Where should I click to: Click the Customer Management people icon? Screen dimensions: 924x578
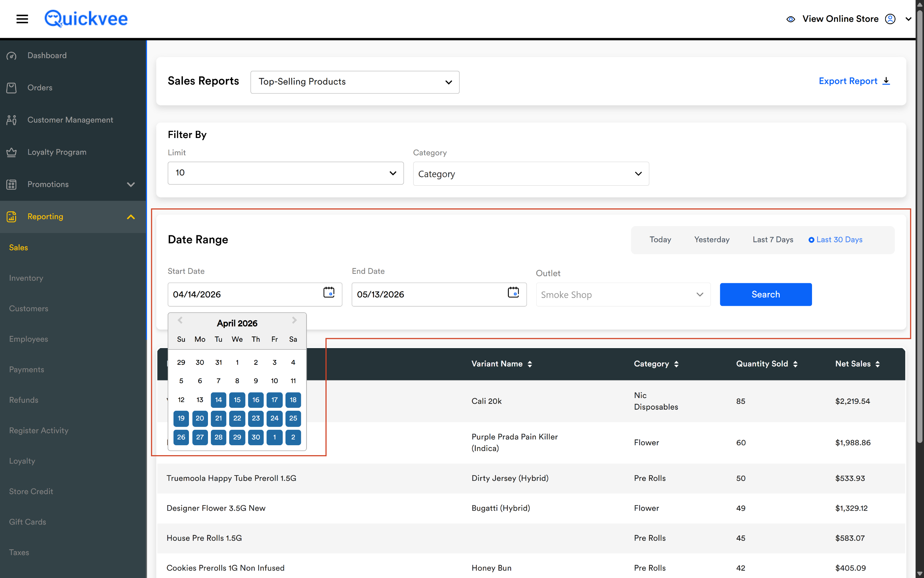coord(12,120)
